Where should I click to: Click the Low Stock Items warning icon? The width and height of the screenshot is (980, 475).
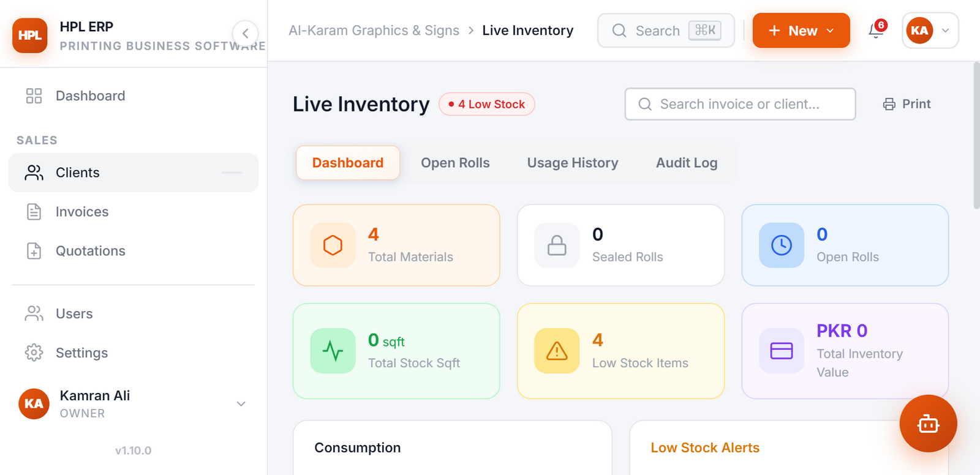click(x=557, y=351)
